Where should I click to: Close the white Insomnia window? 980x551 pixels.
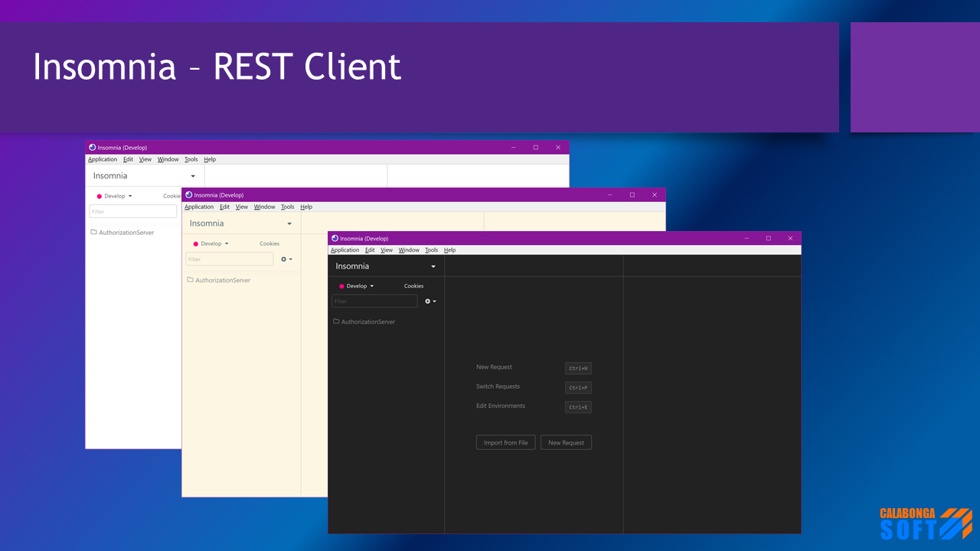[x=558, y=147]
